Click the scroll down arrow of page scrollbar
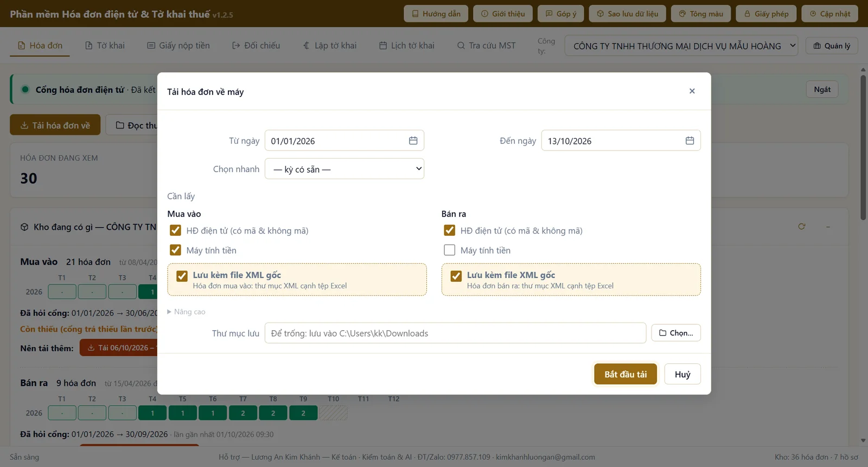The width and height of the screenshot is (868, 467). pyautogui.click(x=863, y=441)
